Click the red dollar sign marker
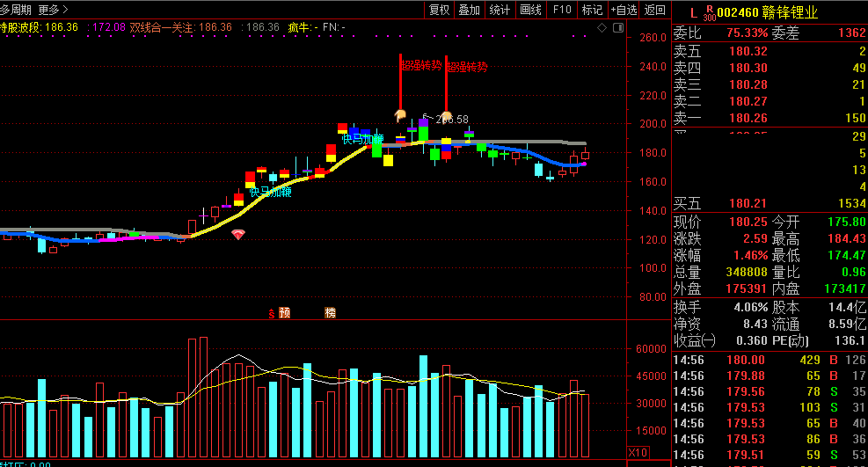The image size is (868, 467). coord(271,313)
